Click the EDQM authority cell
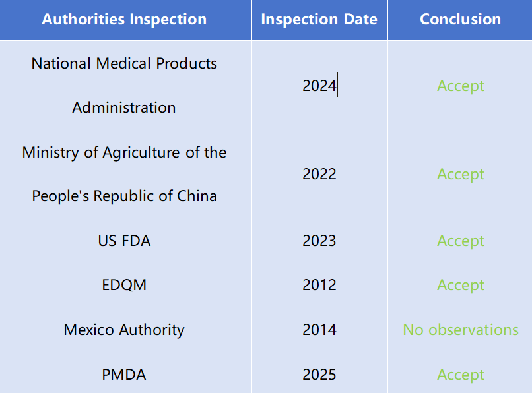 point(125,284)
